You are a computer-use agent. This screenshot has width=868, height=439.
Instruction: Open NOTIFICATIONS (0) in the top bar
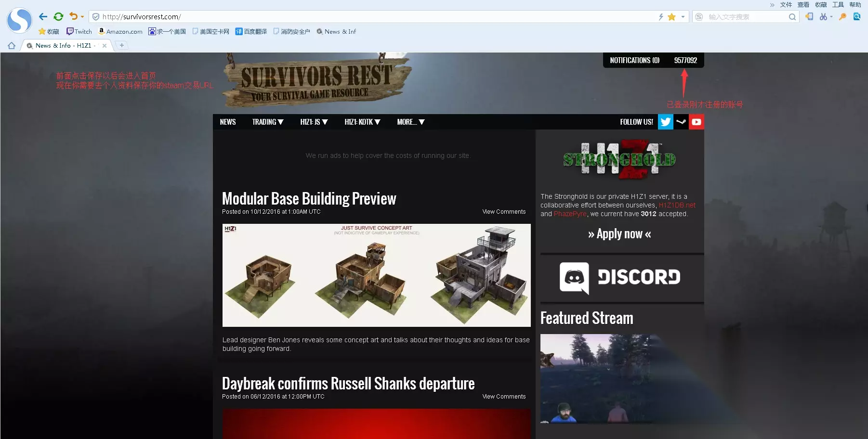(x=634, y=60)
